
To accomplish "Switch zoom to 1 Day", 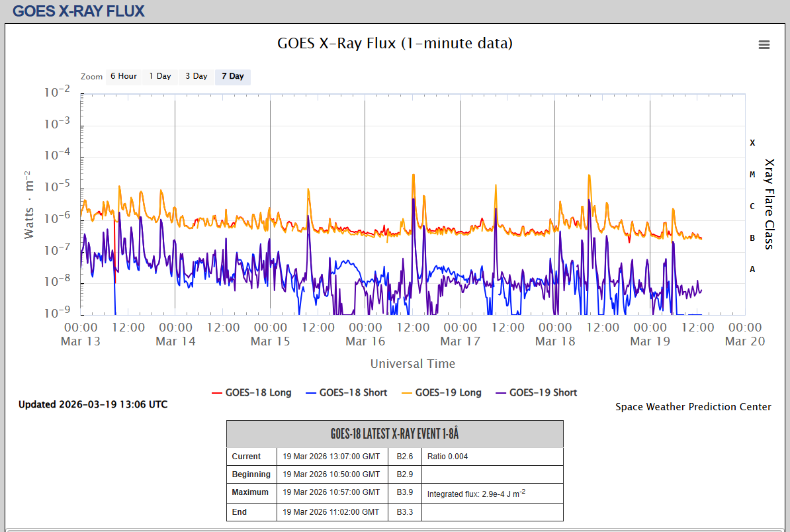I will click(x=159, y=77).
